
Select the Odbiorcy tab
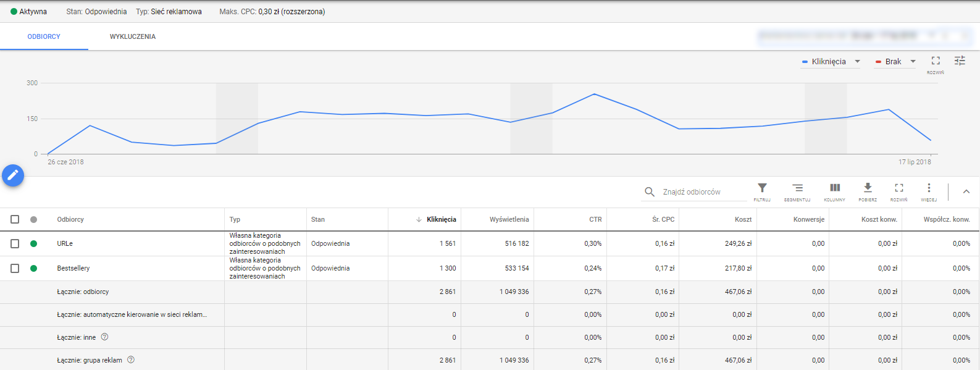44,36
